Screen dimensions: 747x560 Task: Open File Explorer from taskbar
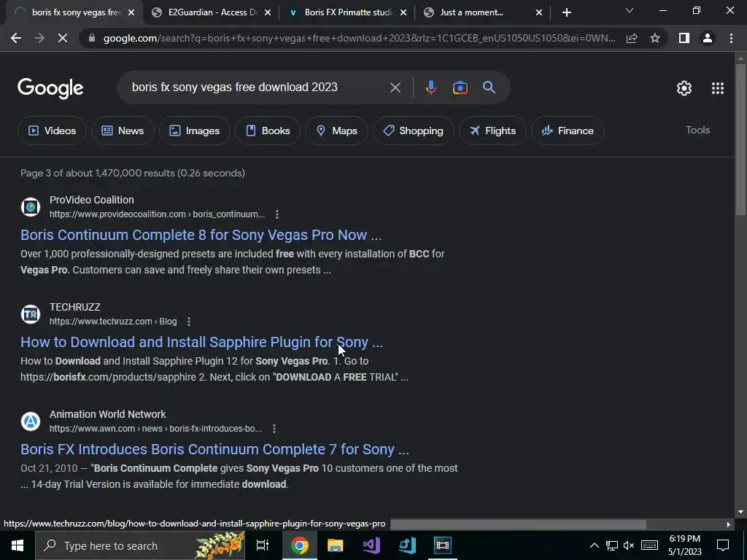[x=336, y=545]
